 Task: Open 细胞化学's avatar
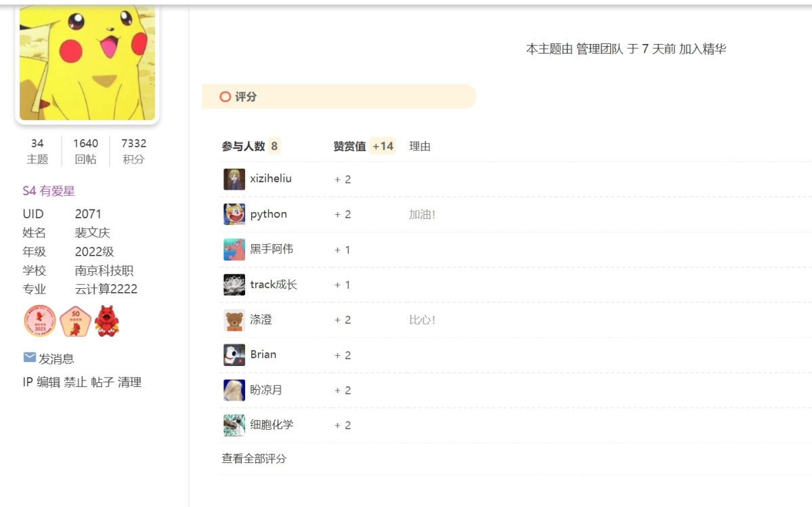coord(234,426)
